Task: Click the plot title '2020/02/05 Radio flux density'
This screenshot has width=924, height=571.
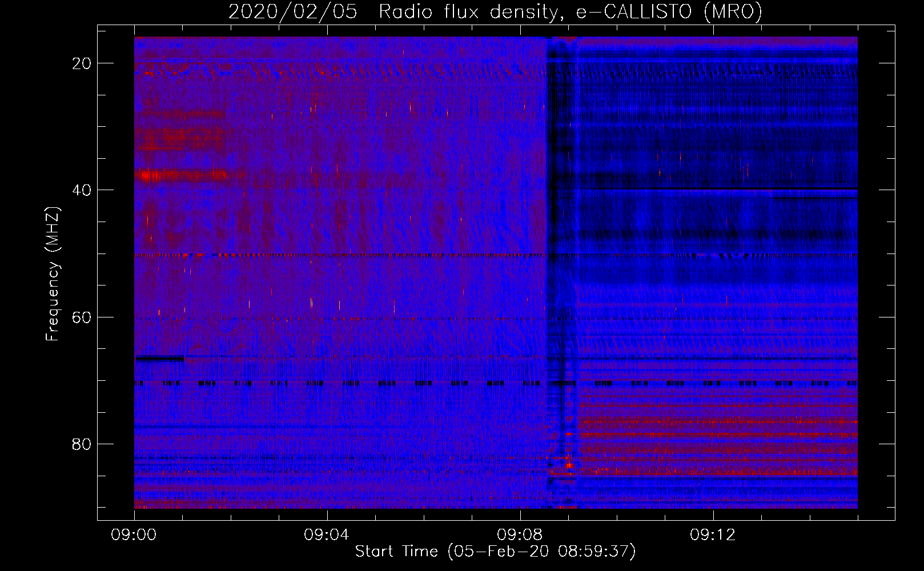Action: pos(395,11)
